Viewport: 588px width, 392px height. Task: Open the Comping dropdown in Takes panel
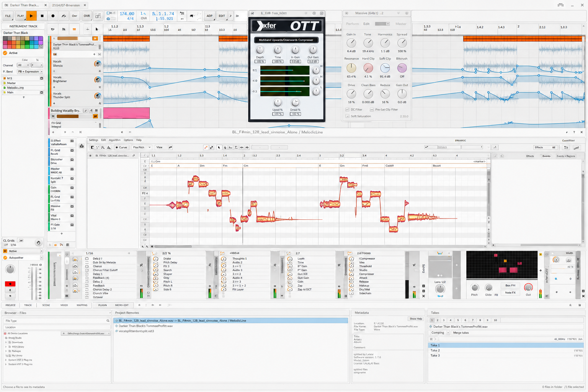pyautogui.click(x=439, y=333)
